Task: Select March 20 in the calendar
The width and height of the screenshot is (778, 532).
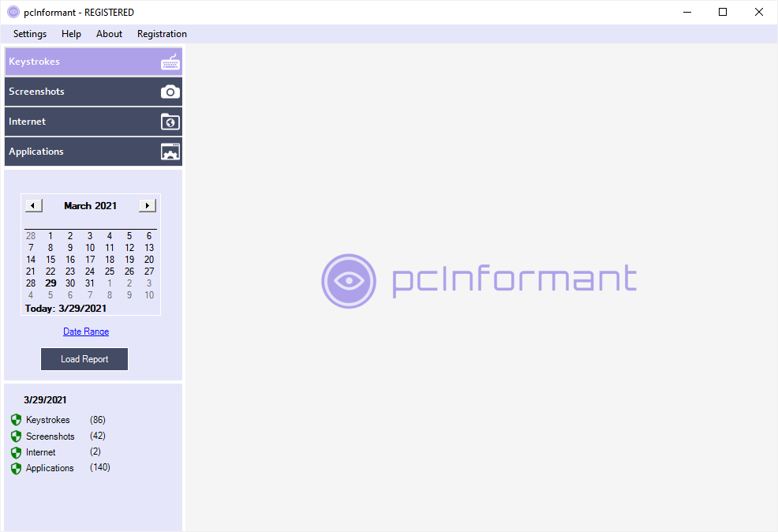Action: point(149,260)
